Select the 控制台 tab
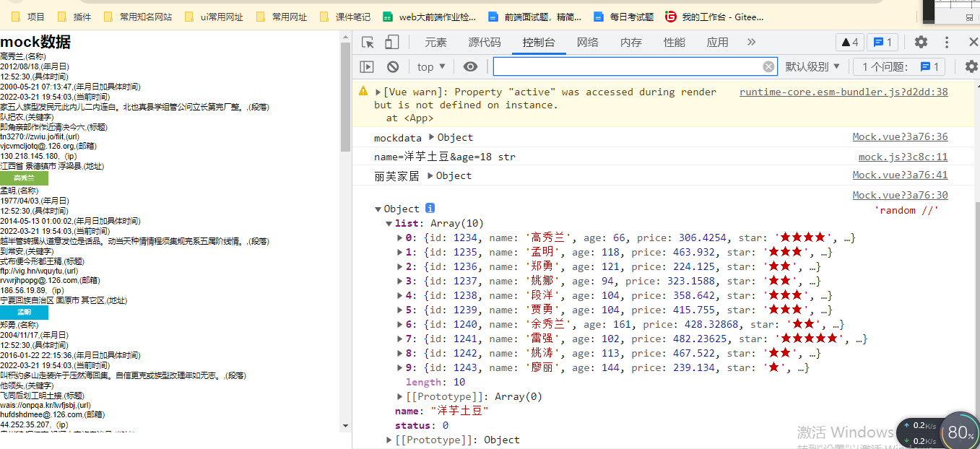The width and height of the screenshot is (980, 449). 539,43
